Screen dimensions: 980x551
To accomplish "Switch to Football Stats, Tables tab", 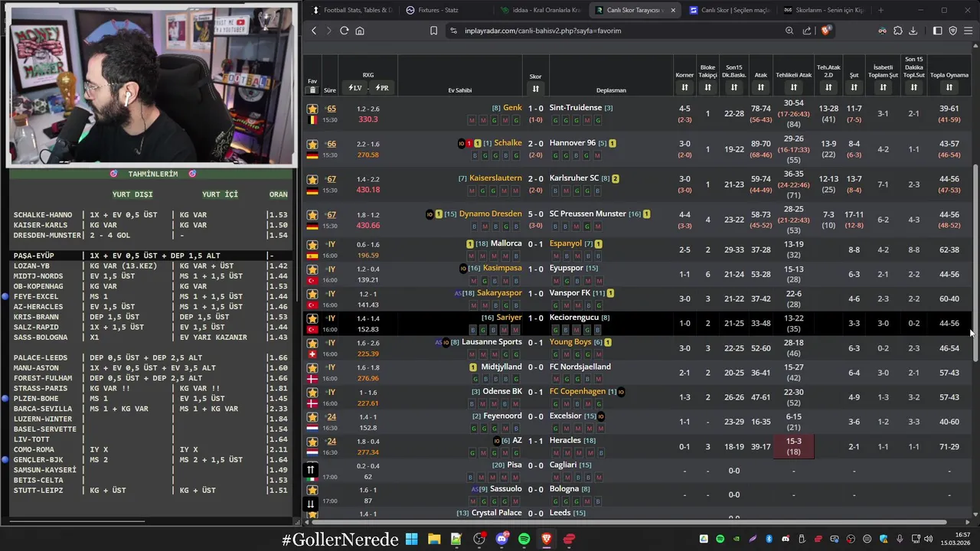I will pyautogui.click(x=351, y=10).
